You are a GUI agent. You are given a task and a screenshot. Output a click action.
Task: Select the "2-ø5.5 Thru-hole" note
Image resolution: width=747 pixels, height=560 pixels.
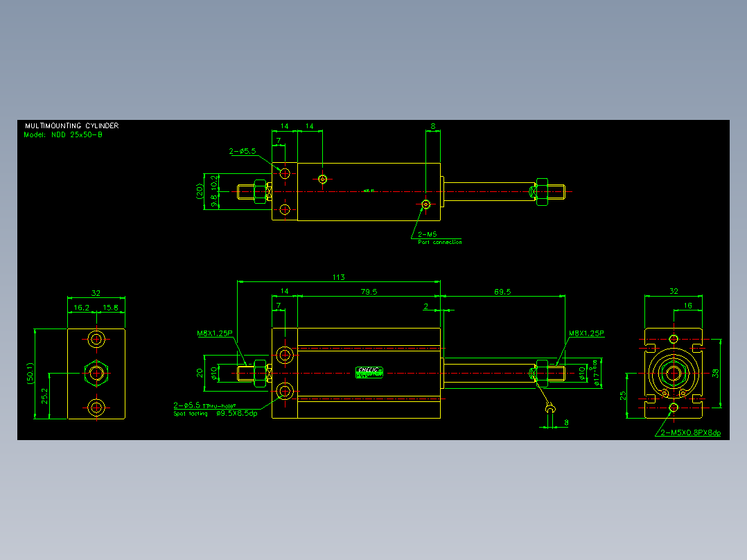204,405
